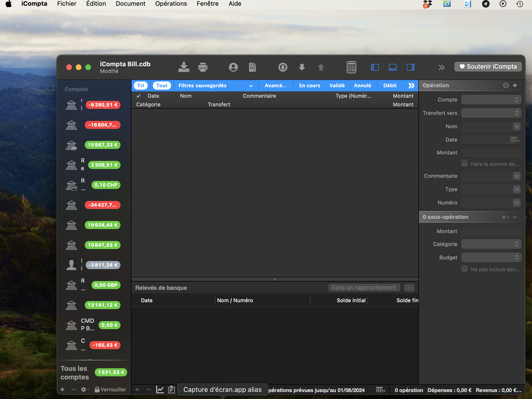Toggle the bottom panel icon

tap(392, 67)
